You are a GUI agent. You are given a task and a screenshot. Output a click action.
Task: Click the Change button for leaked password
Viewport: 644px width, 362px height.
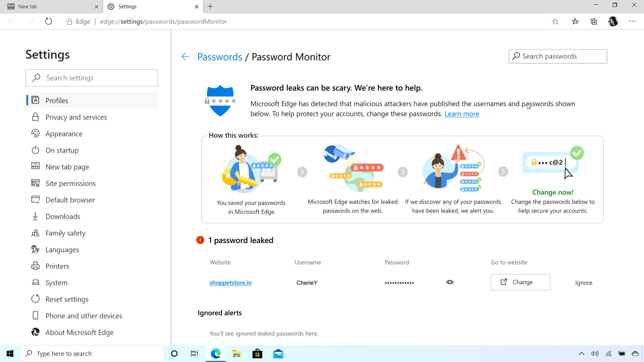[x=520, y=282]
